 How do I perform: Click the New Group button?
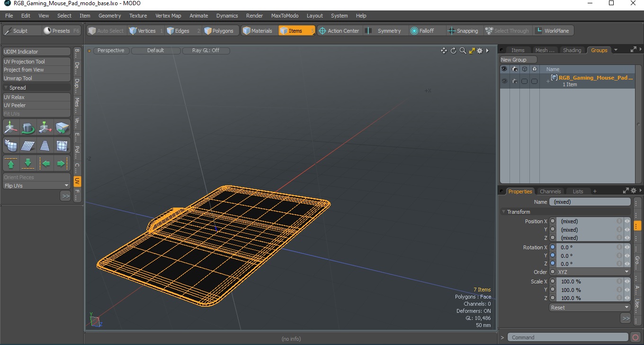pos(519,60)
